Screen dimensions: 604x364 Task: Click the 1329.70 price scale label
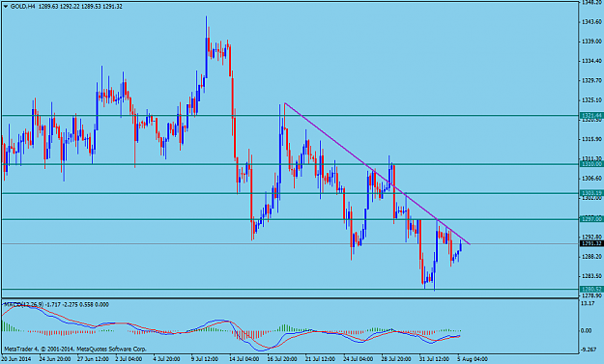(x=592, y=80)
